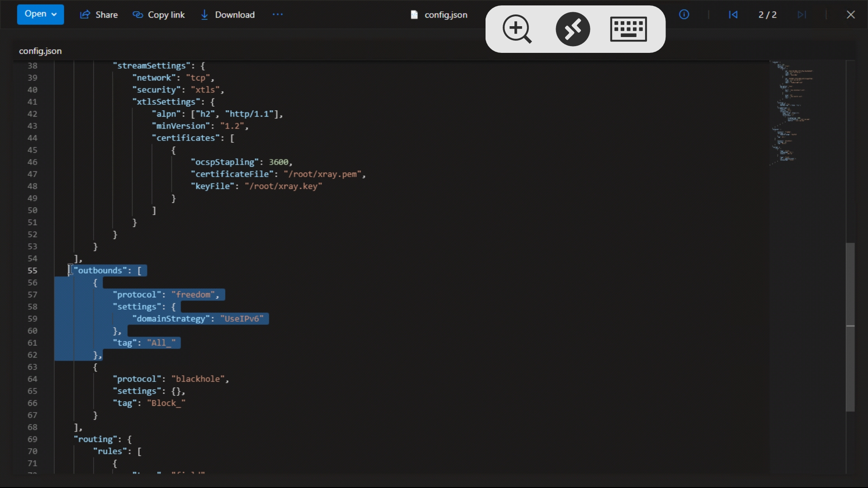Open the Remote Desktop session icon

tap(572, 29)
